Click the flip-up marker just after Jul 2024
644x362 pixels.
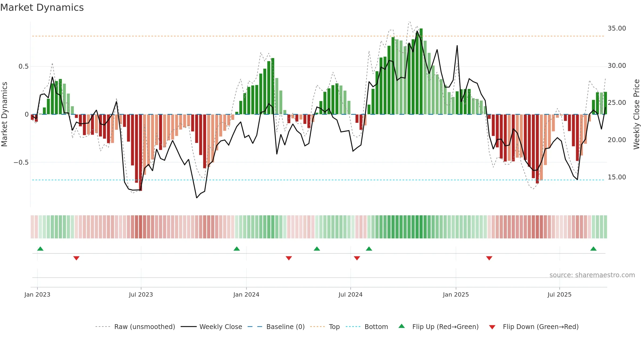click(x=369, y=249)
